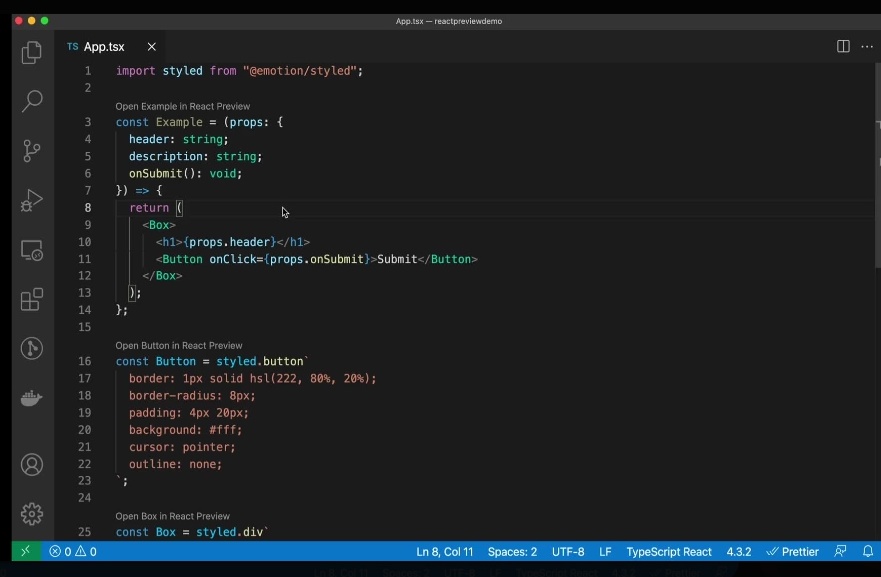Click the Prettier status bar item
Image resolution: width=881 pixels, height=577 pixels.
pos(792,552)
